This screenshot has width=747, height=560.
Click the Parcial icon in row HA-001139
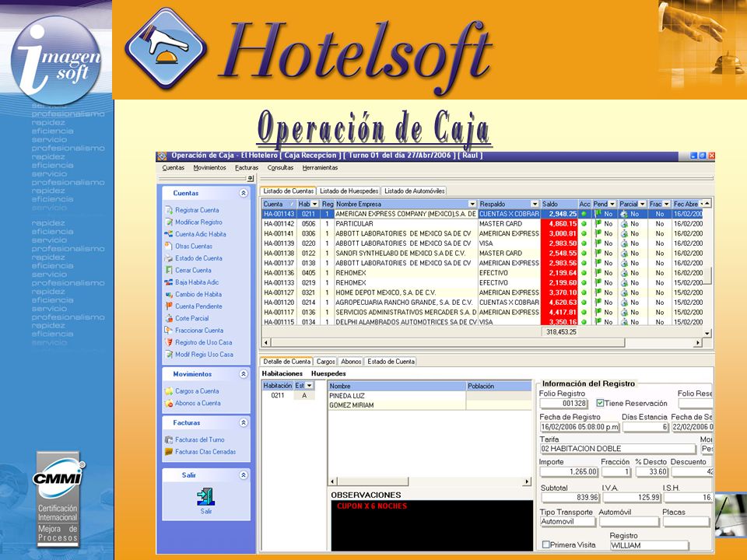(624, 243)
